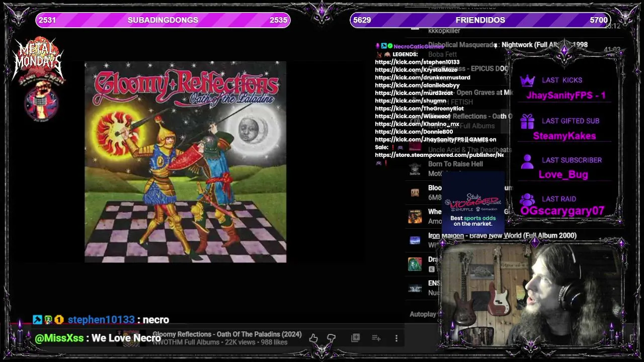Dislike the video with the thumbs down icon
The height and width of the screenshot is (362, 644).
[x=331, y=338]
